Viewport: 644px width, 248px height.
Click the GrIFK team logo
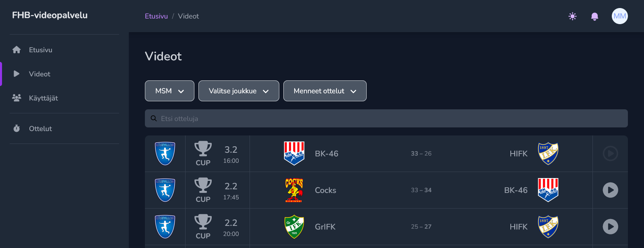click(294, 227)
